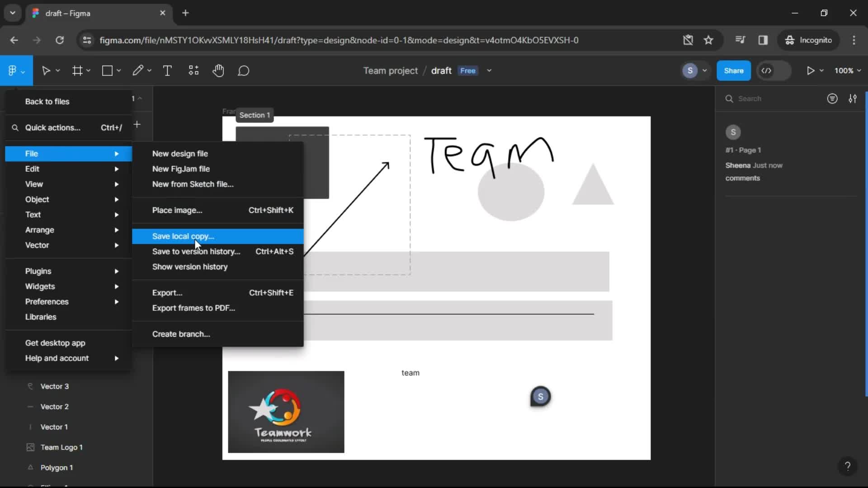The width and height of the screenshot is (868, 488).
Task: Click the Present play icon
Action: click(x=811, y=70)
